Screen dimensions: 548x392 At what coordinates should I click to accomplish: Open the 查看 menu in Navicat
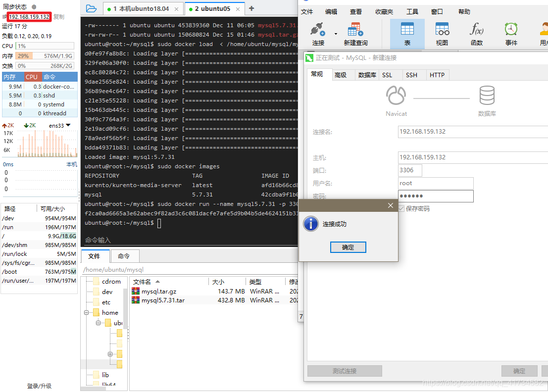coord(356,11)
